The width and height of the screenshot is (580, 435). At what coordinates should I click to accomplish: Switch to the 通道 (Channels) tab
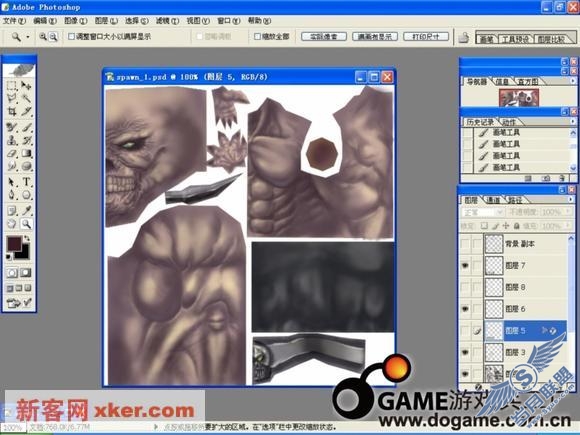pos(492,200)
